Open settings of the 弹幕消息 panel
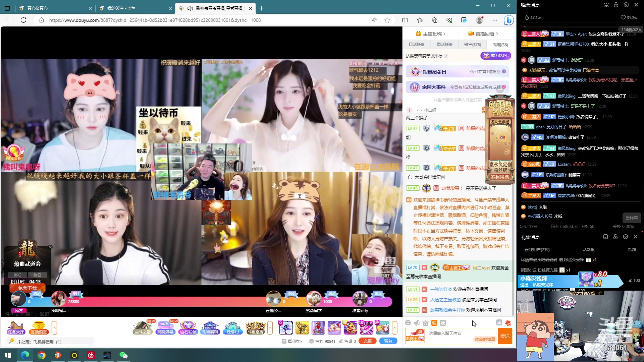 pos(626,5)
